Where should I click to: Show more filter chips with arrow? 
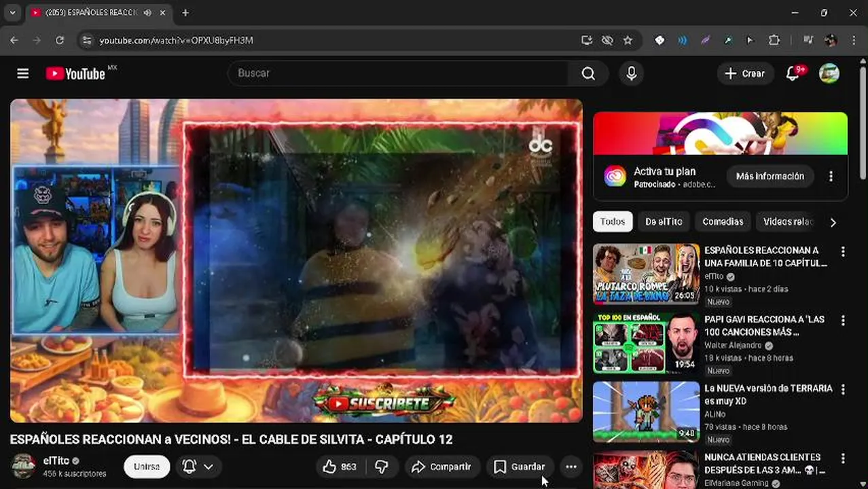click(833, 221)
